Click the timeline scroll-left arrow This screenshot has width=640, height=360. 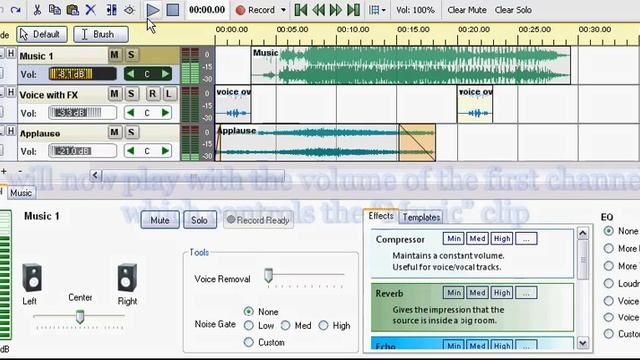pos(95,176)
